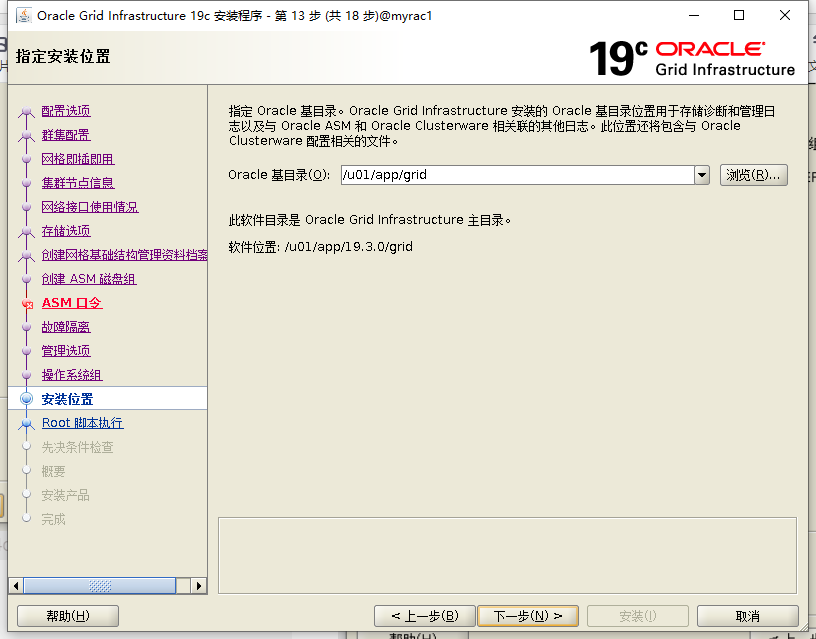
Task: Click the Java icon in the title bar
Action: click(x=23, y=16)
